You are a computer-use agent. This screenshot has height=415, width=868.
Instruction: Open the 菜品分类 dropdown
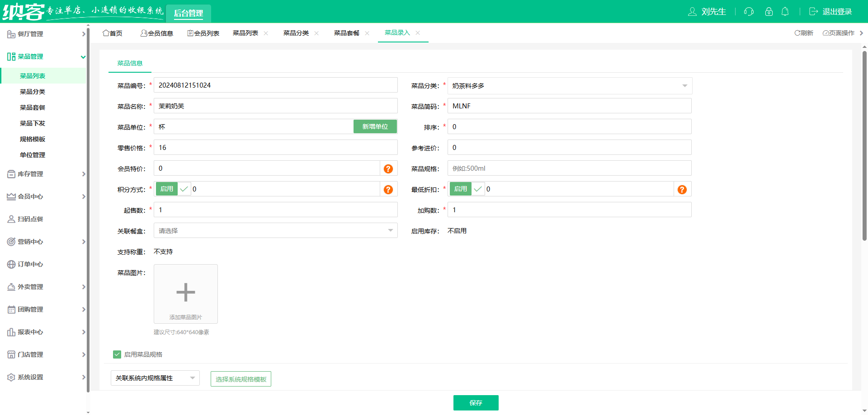coord(569,86)
